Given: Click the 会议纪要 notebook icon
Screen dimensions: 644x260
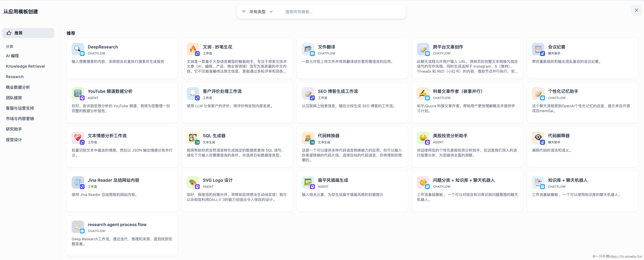Looking at the screenshot, I should (538, 49).
